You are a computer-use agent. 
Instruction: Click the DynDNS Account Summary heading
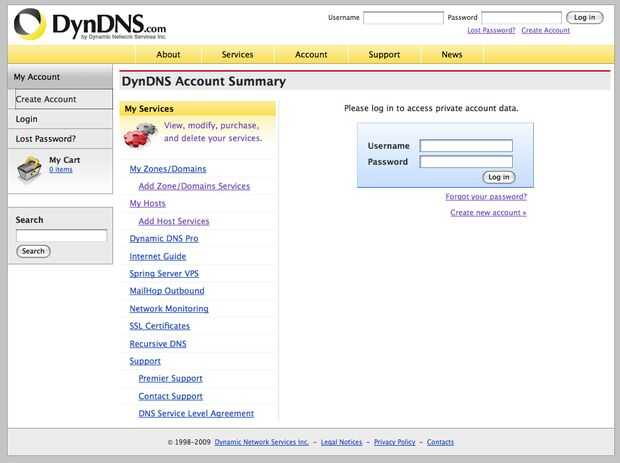tap(204, 81)
